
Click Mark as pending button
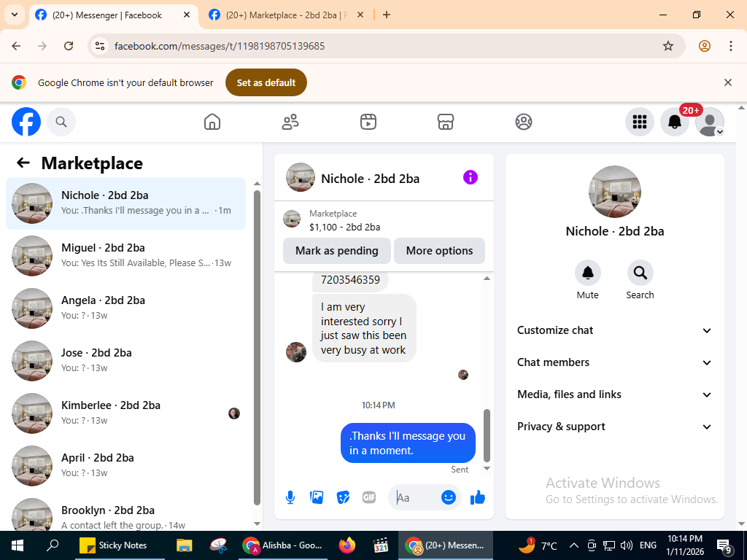pos(337,251)
